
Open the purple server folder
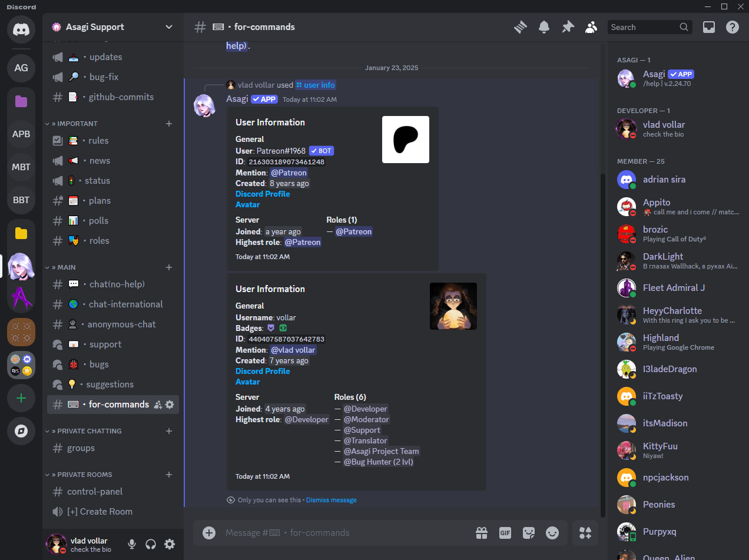click(21, 101)
